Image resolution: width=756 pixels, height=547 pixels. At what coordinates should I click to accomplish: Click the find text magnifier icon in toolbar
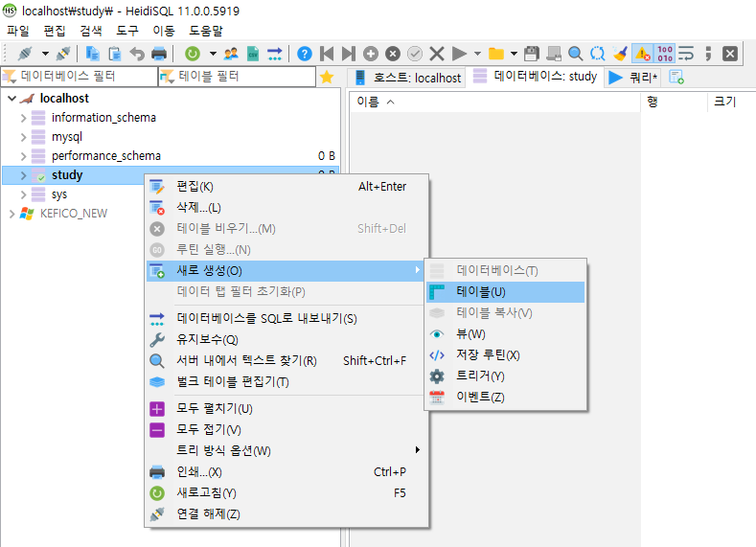point(575,54)
